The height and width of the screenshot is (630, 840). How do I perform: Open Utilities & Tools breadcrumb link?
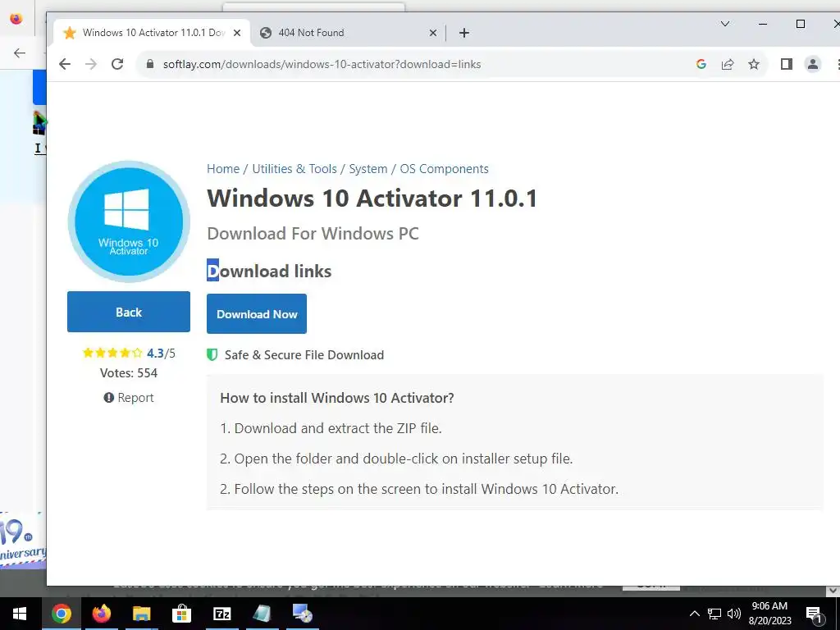click(294, 169)
